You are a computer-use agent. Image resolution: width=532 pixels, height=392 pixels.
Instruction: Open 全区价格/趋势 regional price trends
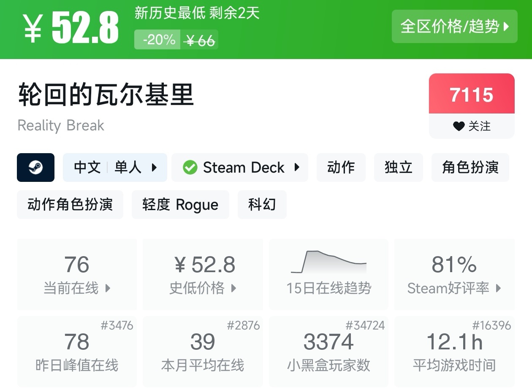[x=454, y=26]
